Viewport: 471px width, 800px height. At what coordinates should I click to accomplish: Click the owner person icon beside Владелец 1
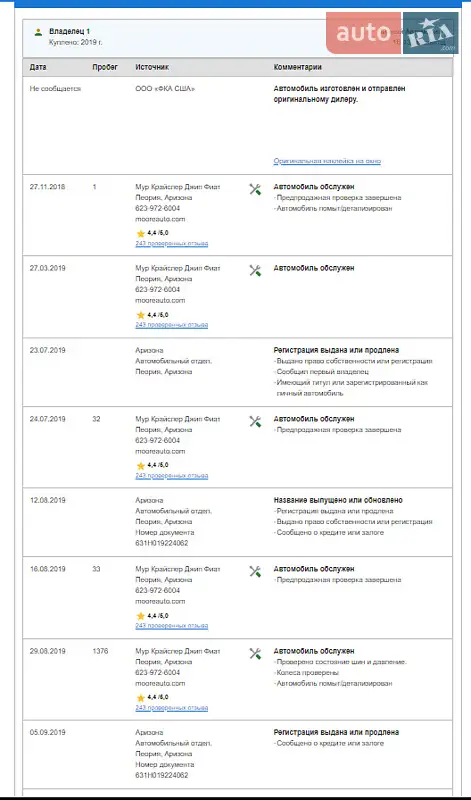[x=38, y=32]
